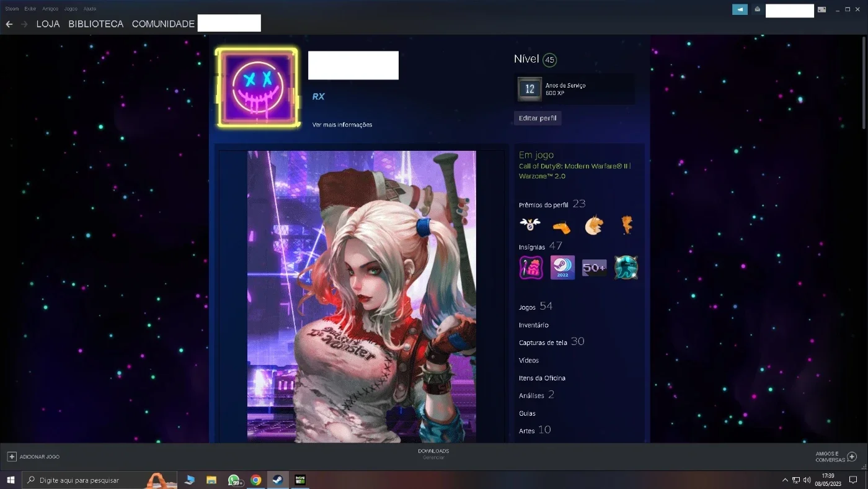Open the Vídeos link
This screenshot has width=868, height=489.
[x=529, y=361]
